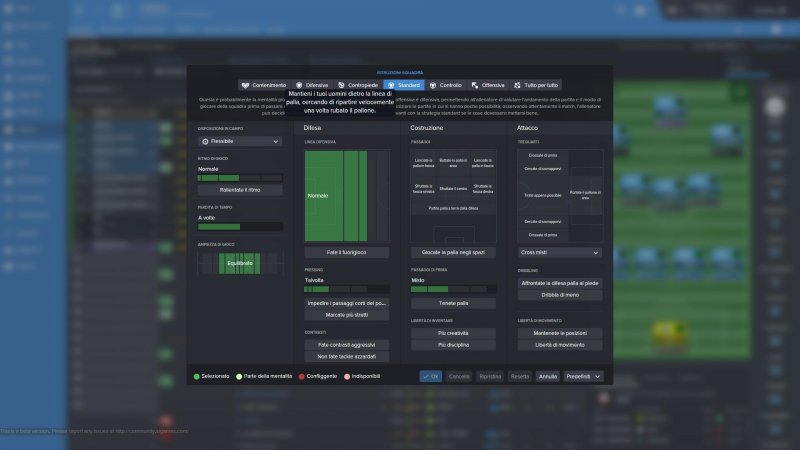Choose the Contropiede mentality icon

pos(342,85)
